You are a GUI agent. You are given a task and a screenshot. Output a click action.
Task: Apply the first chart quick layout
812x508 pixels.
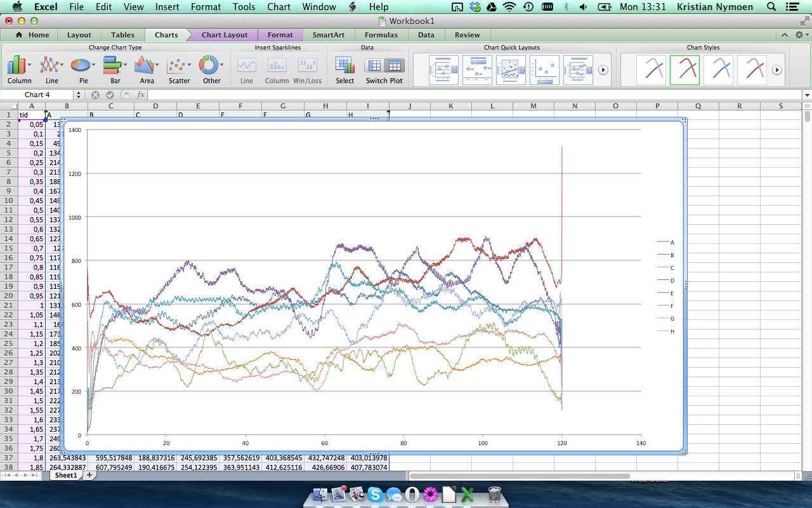pos(443,70)
